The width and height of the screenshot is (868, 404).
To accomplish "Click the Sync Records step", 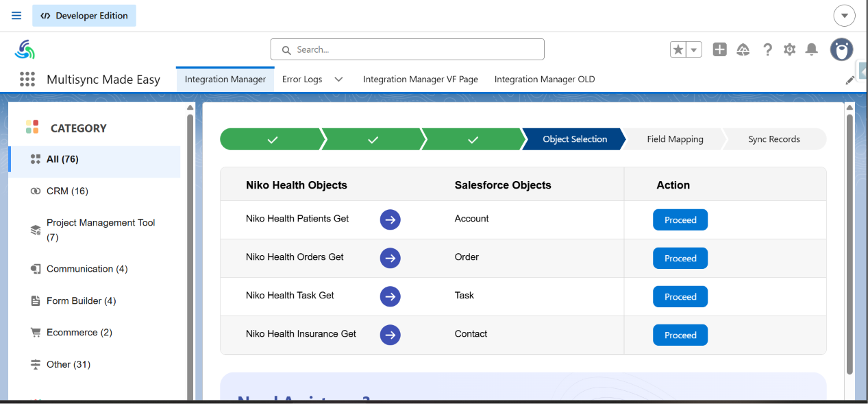I will tap(774, 139).
